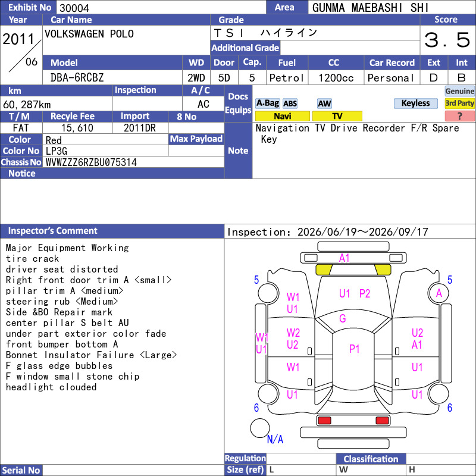This screenshot has width=476, height=476.
Task: Click the P1 mark on the roof
Action: 354,349
